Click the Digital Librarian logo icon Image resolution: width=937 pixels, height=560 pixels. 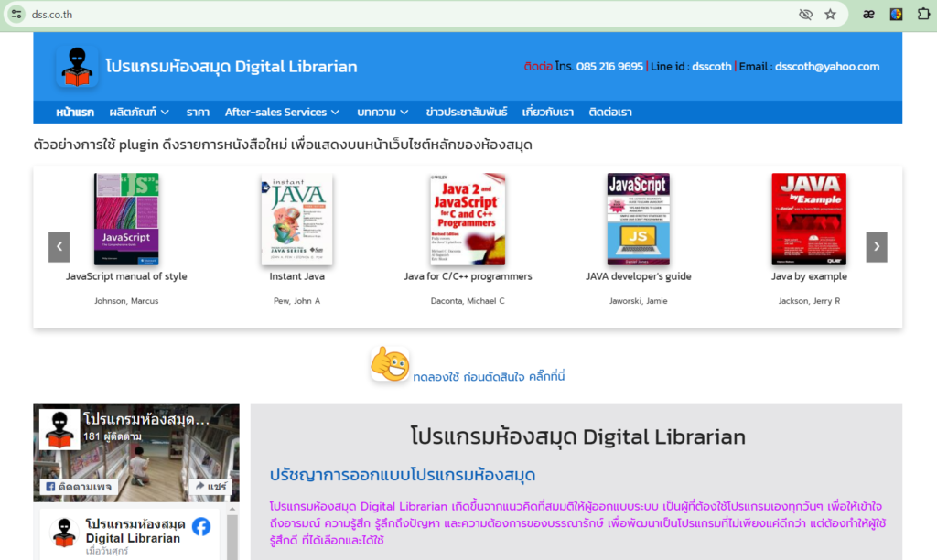[76, 67]
